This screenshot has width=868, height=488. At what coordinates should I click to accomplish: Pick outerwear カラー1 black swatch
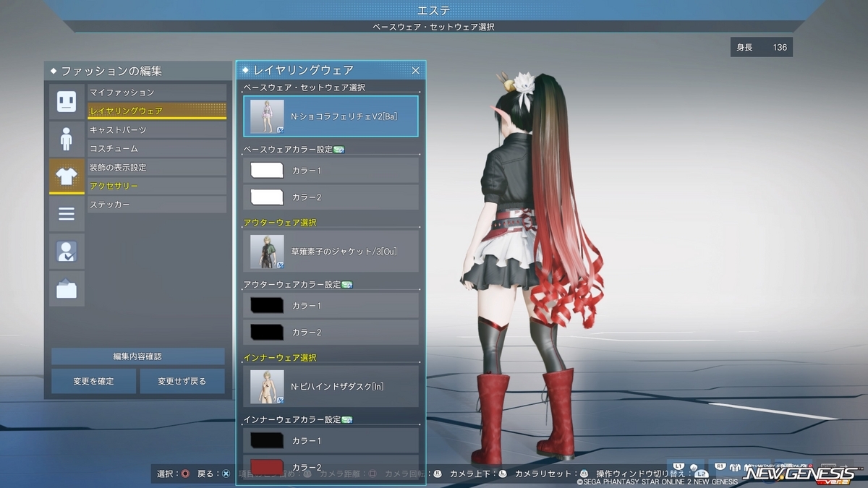click(x=267, y=306)
